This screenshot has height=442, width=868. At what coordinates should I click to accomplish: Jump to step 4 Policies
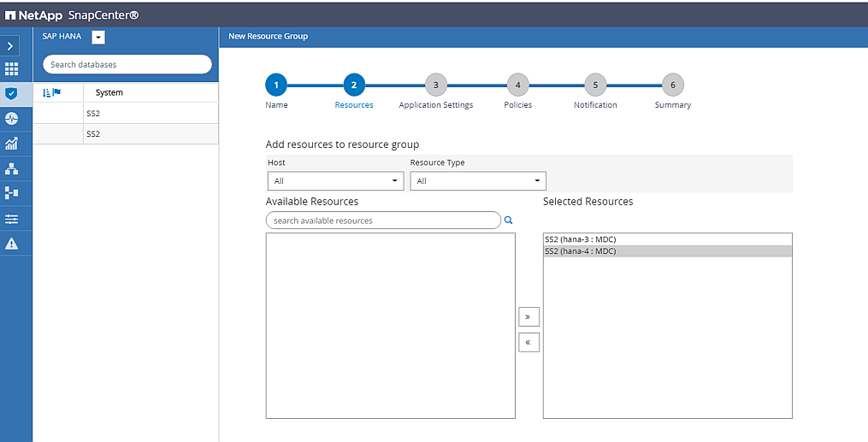pyautogui.click(x=517, y=85)
